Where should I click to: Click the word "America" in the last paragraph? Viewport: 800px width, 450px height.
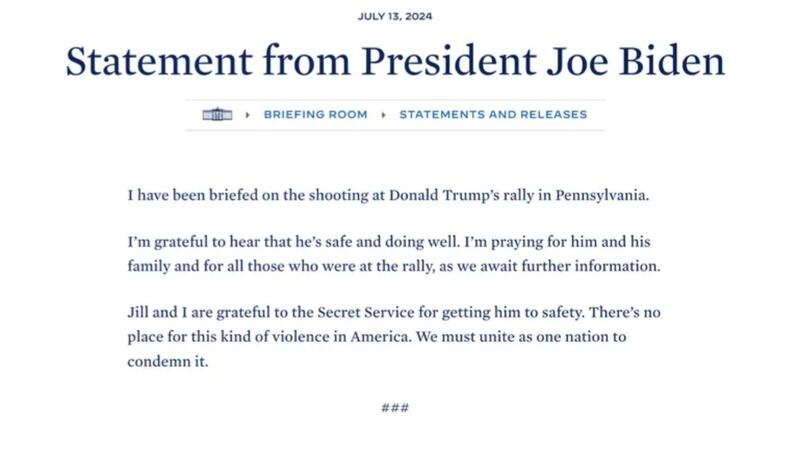coord(381,337)
